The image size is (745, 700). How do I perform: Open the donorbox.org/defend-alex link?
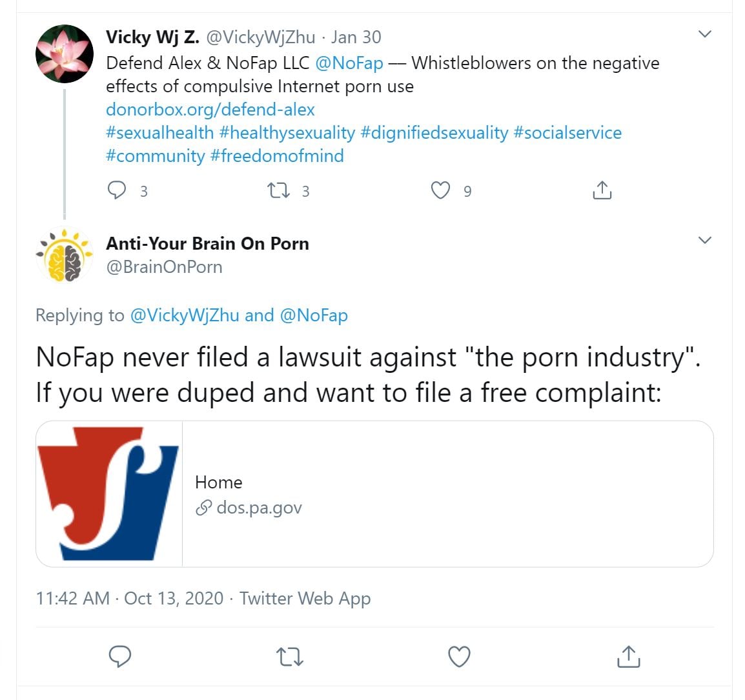pyautogui.click(x=210, y=110)
